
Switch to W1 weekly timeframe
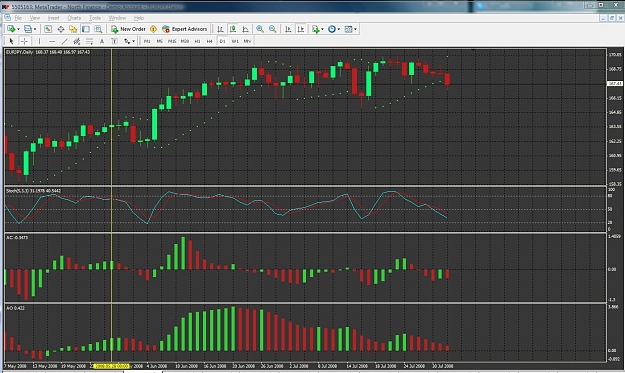[235, 41]
